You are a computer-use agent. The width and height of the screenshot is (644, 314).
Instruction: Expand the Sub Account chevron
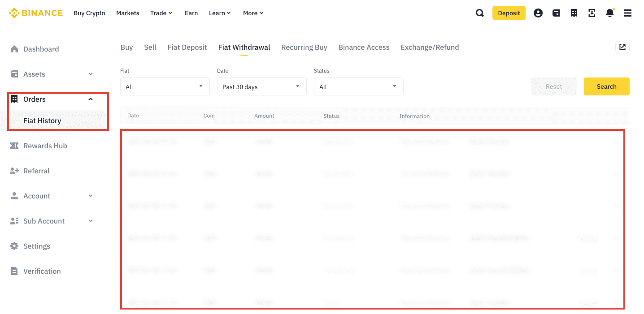point(91,221)
